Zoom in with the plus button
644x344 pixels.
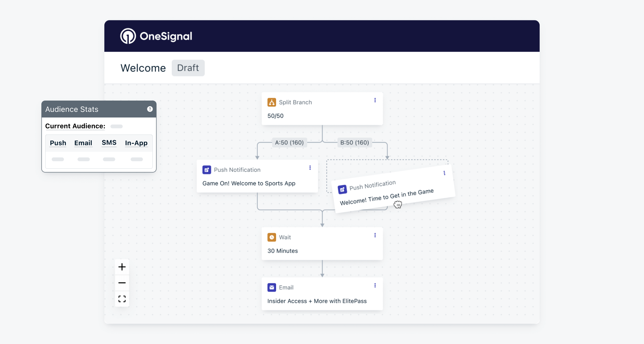coord(122,267)
